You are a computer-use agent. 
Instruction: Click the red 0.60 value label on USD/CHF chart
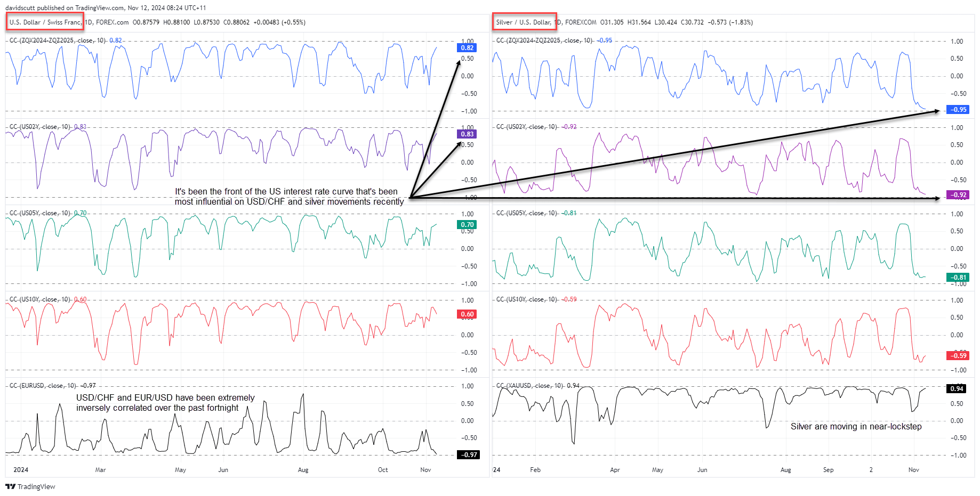467,314
